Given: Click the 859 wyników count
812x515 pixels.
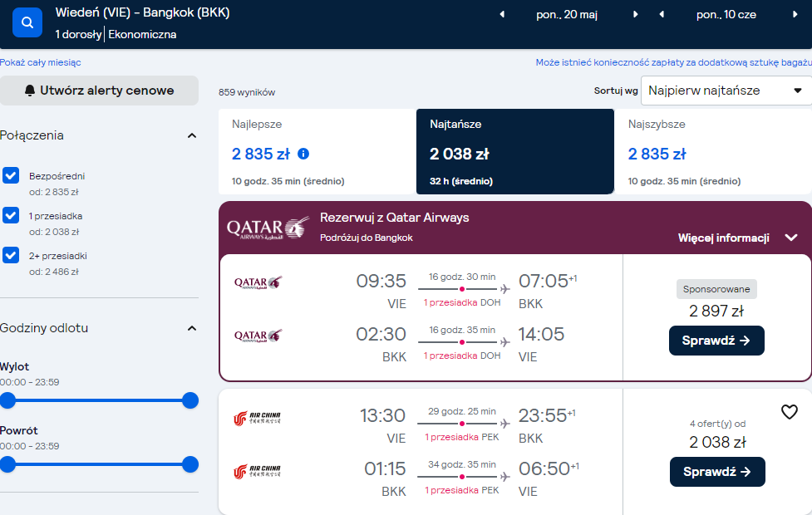Looking at the screenshot, I should pos(247,93).
